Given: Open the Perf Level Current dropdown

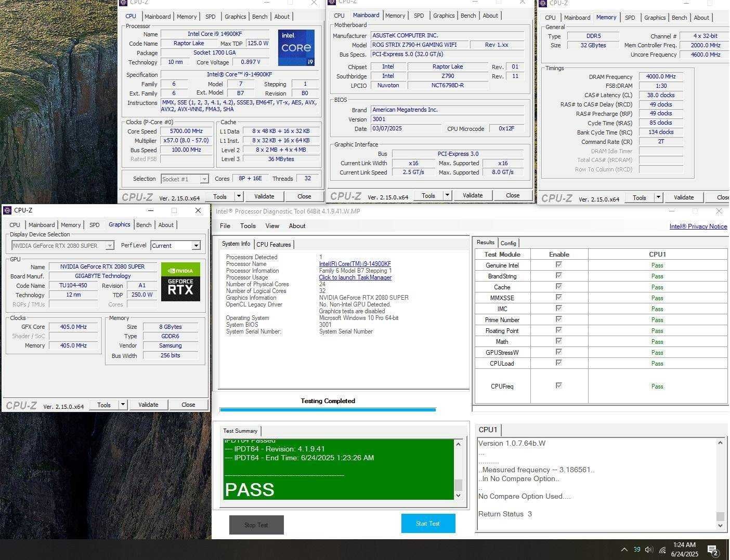Looking at the screenshot, I should 176,246.
